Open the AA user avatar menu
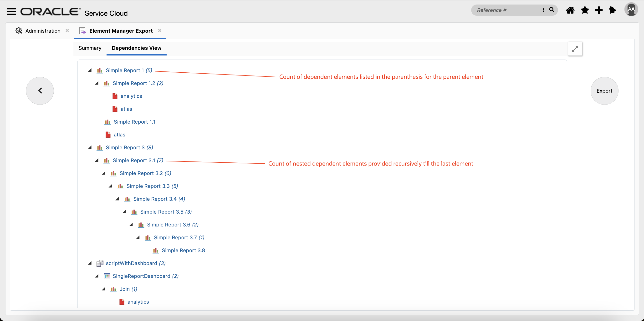 tap(631, 10)
